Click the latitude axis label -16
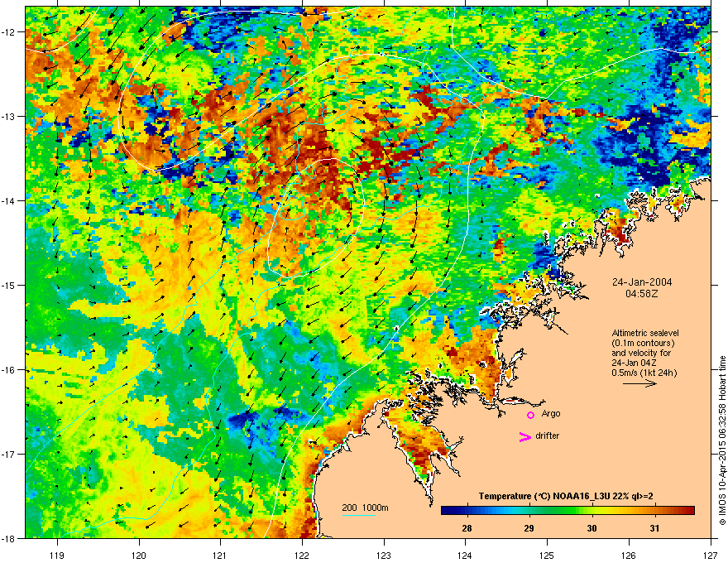This screenshot has width=728, height=563. (x=9, y=370)
